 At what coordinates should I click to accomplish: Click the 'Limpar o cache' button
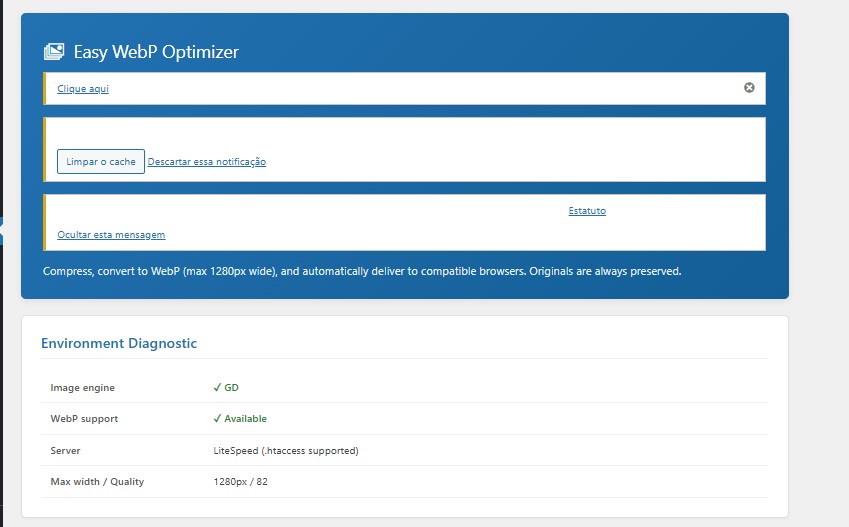101,161
